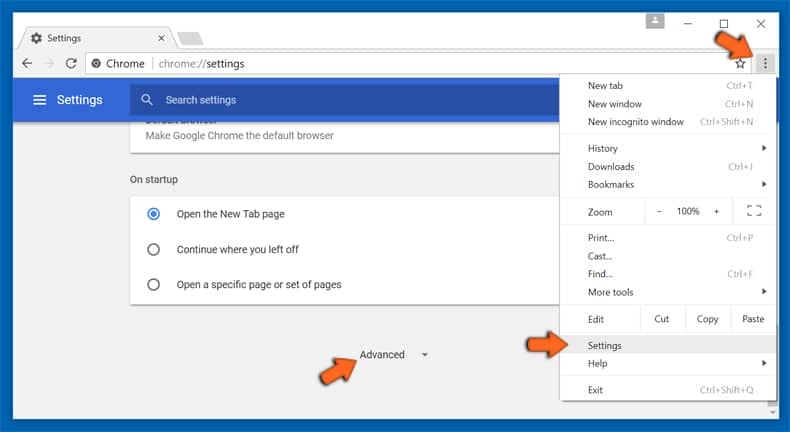Open a new tab with the new-tab button
790x432 pixels.
(x=190, y=38)
